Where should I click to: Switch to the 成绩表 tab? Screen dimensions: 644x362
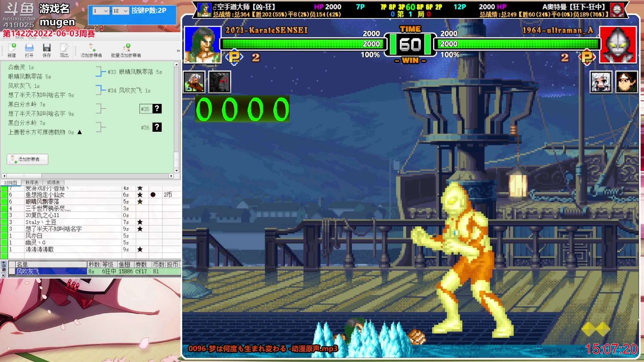coord(53,183)
